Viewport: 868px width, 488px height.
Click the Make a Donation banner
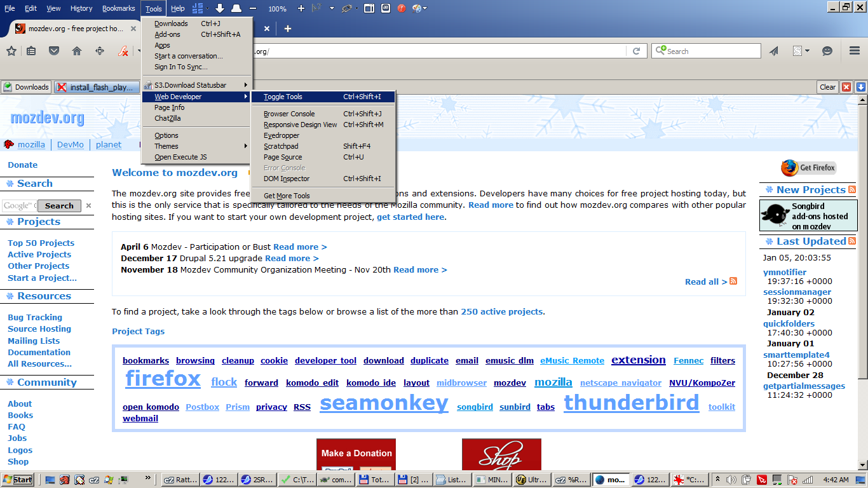[356, 454]
